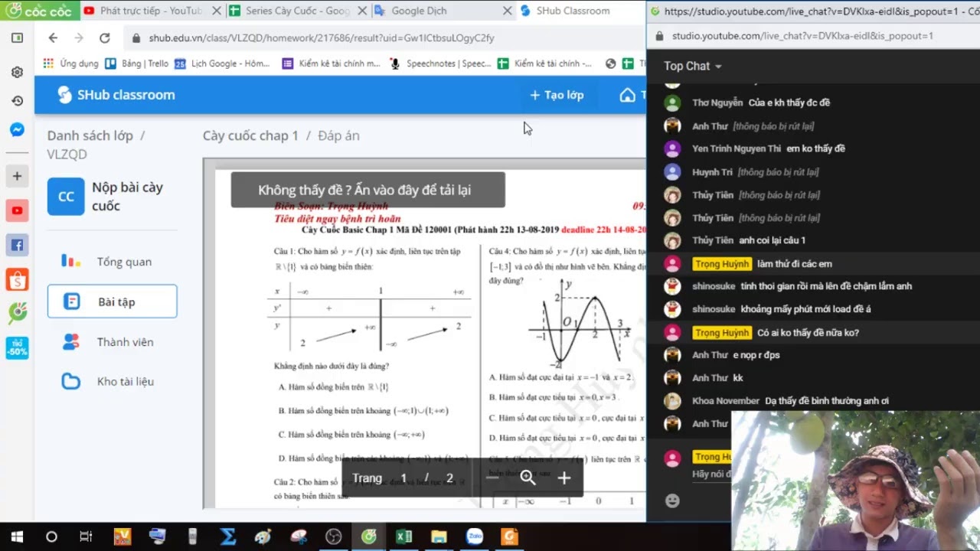Click Khoa November's chat message
This screenshot has height=551, width=980.
(827, 401)
